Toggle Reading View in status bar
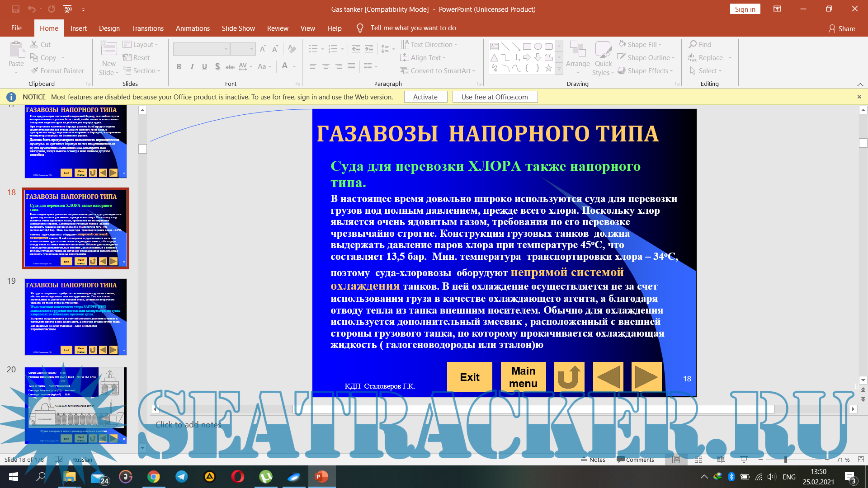 click(721, 460)
